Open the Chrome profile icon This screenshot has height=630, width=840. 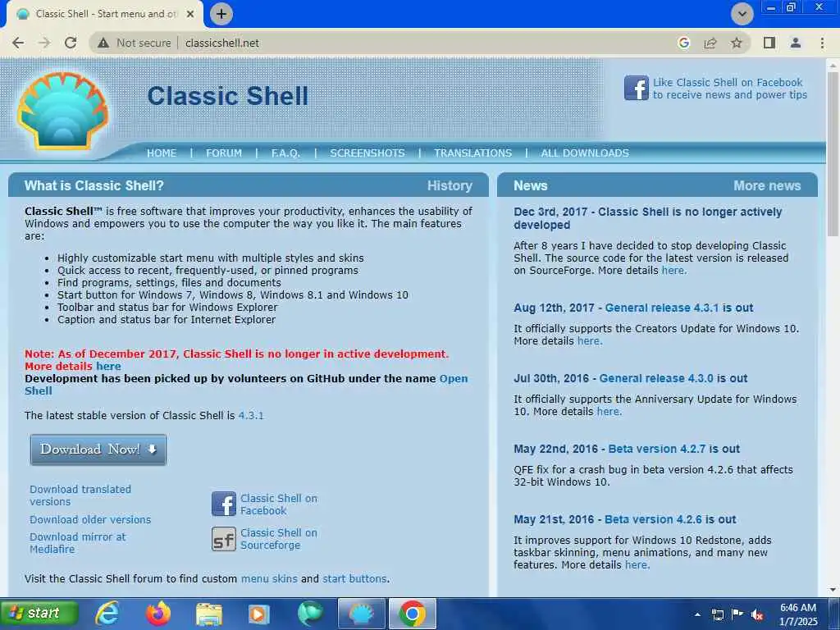point(796,43)
